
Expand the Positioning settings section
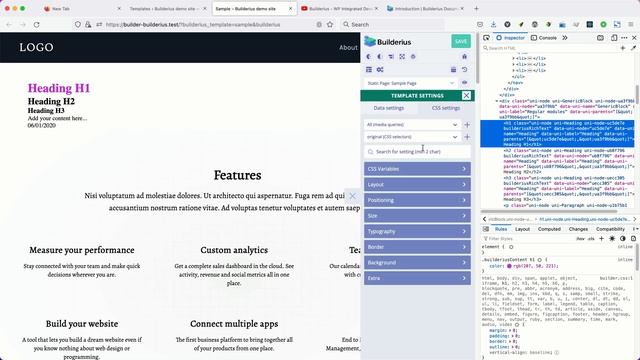(x=417, y=200)
